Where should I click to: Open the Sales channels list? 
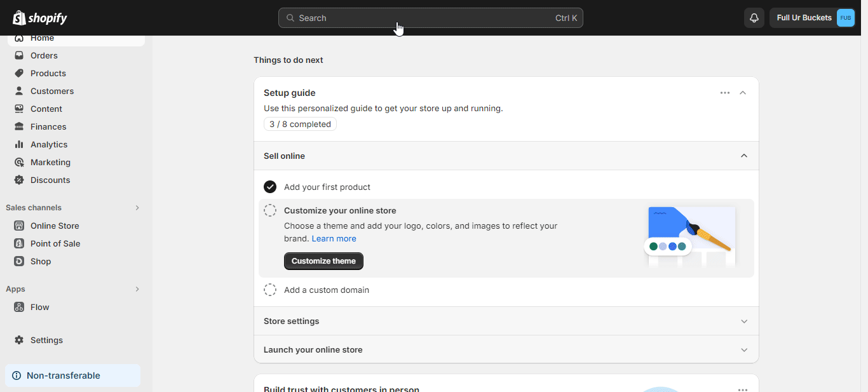(137, 208)
